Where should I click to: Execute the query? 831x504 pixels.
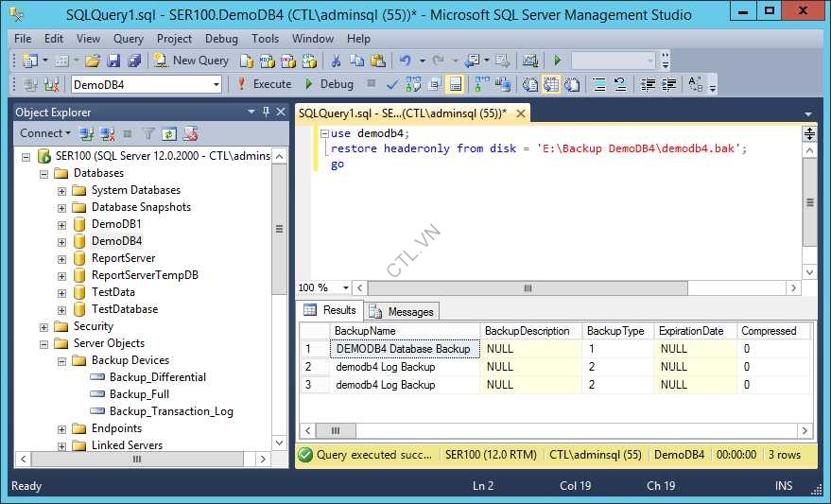(265, 84)
